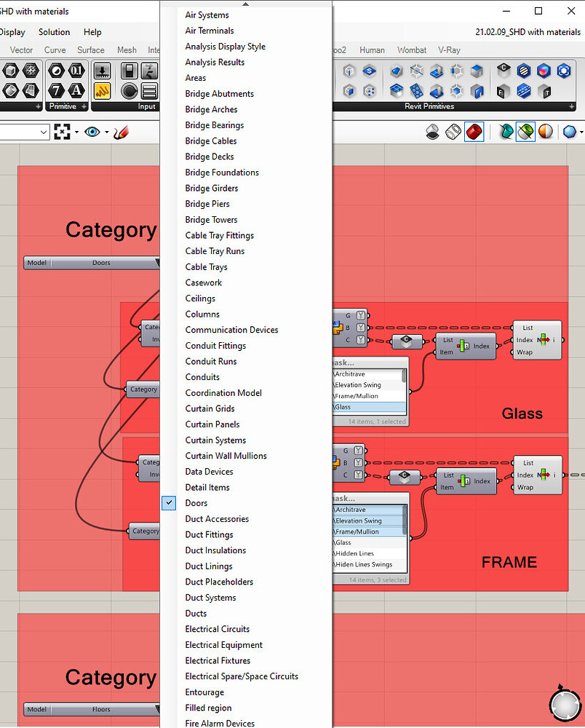Toggle preview off with the green crossed icon
Screen dimensions: 585x728
pos(525,131)
